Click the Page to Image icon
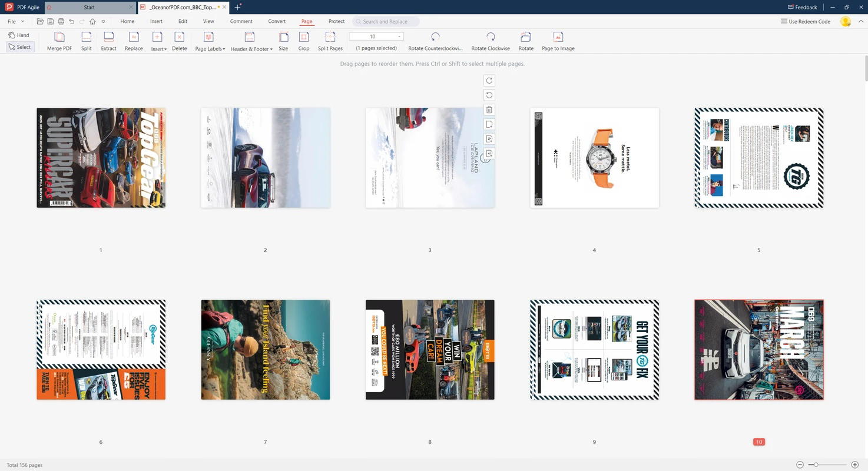Screen dimensions: 868x471 pos(558,37)
